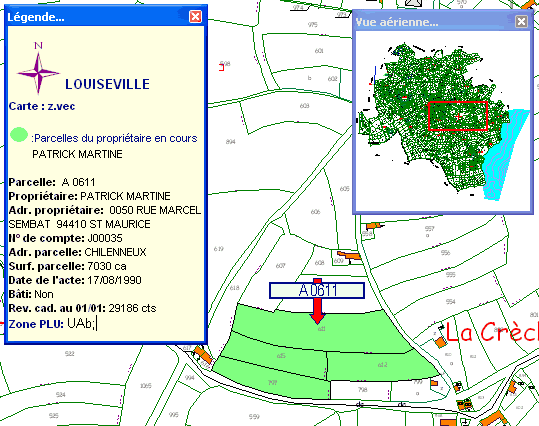539x426 pixels.
Task: Select parcel 602 on the map
Action: click(x=332, y=79)
